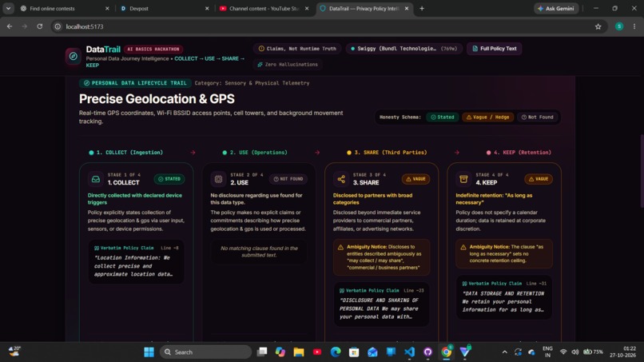Open the tab search dropdown arrow
Screen dimensions: 644x362
point(8,8)
